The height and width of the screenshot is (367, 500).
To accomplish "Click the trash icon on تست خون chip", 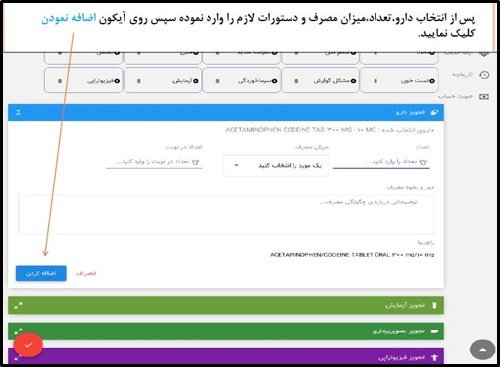I will (375, 81).
